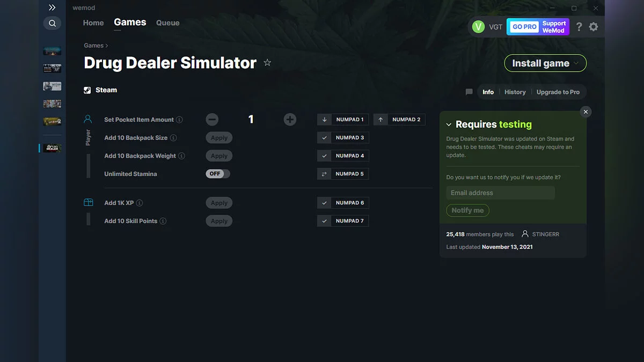Click the Notify me button
The image size is (644, 362).
click(468, 210)
